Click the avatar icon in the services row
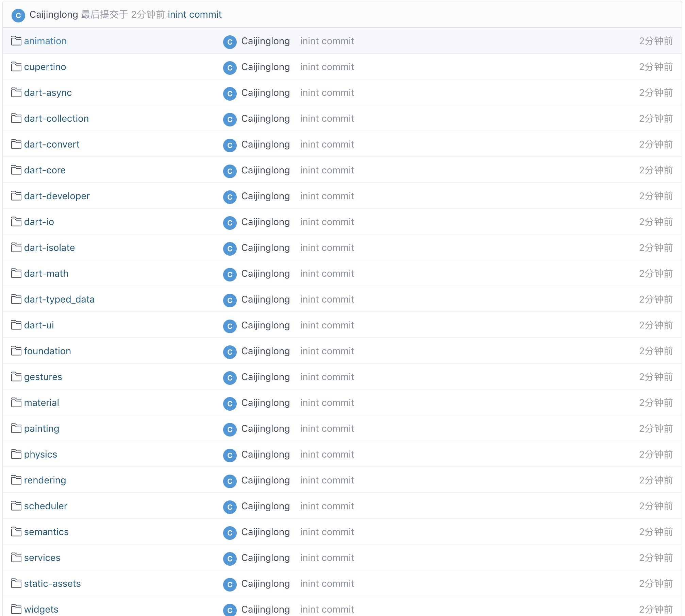 (230, 559)
